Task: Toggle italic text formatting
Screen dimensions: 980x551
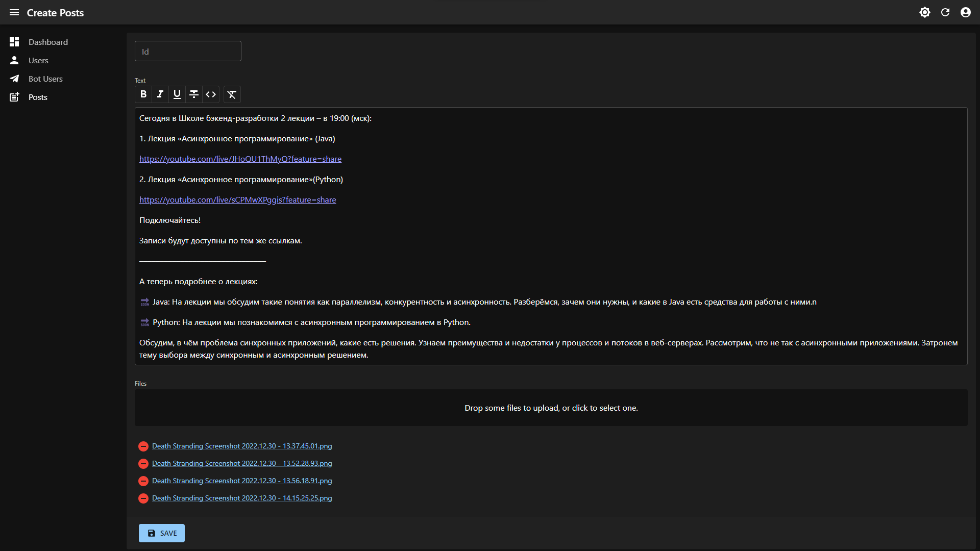Action: tap(160, 94)
